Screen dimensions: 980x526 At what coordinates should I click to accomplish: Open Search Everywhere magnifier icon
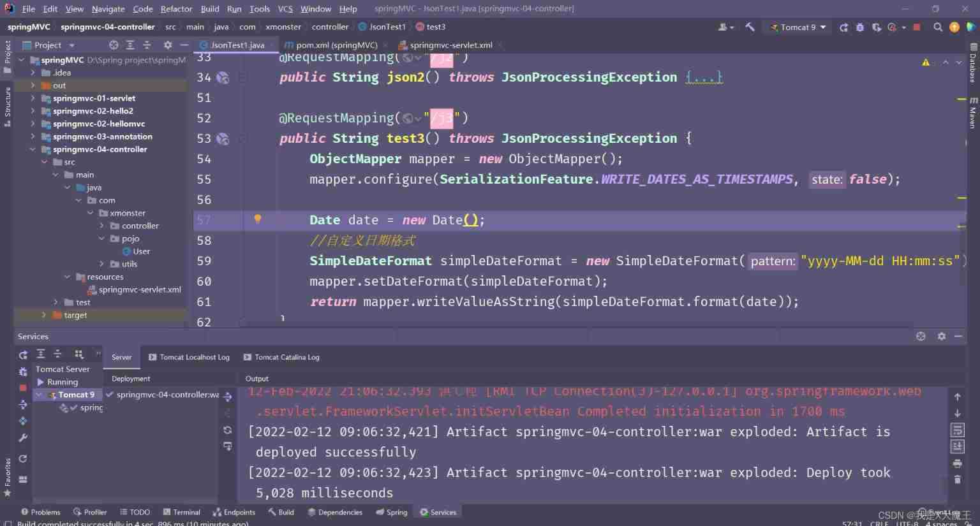point(938,27)
